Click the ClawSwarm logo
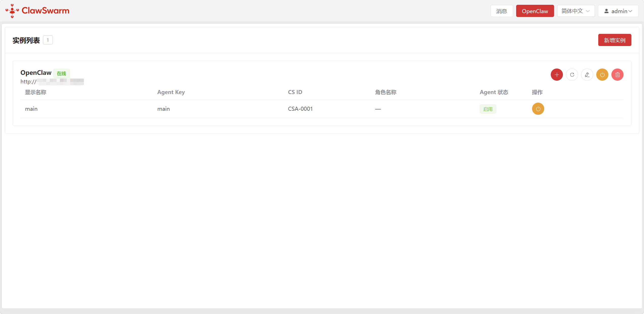Screen dimensions: 644x314 pyautogui.click(x=37, y=11)
